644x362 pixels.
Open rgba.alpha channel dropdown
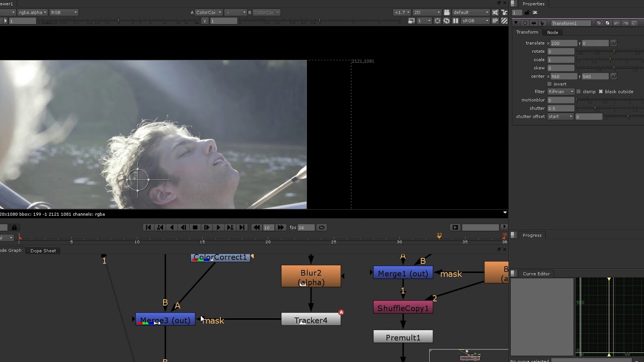[x=32, y=12]
